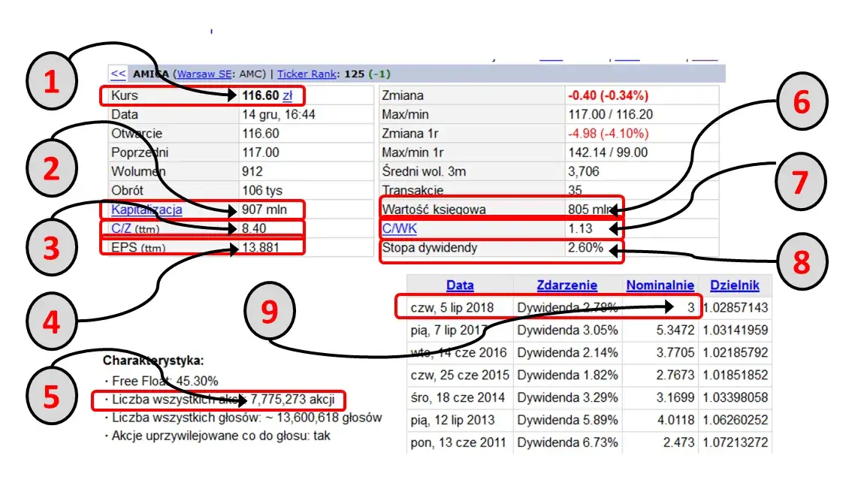Sort by Dzielnik column header
This screenshot has width=864, height=504.
(735, 285)
